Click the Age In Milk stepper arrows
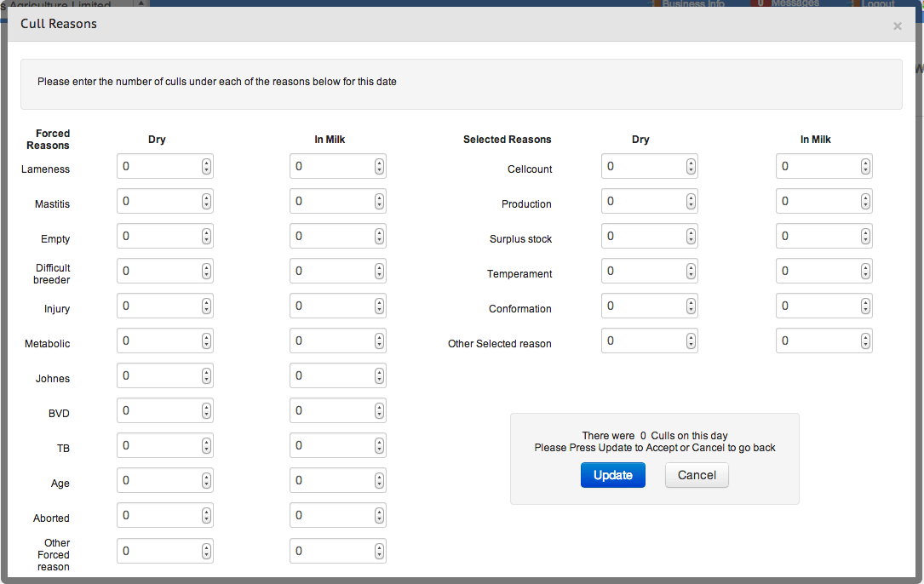 (x=379, y=481)
